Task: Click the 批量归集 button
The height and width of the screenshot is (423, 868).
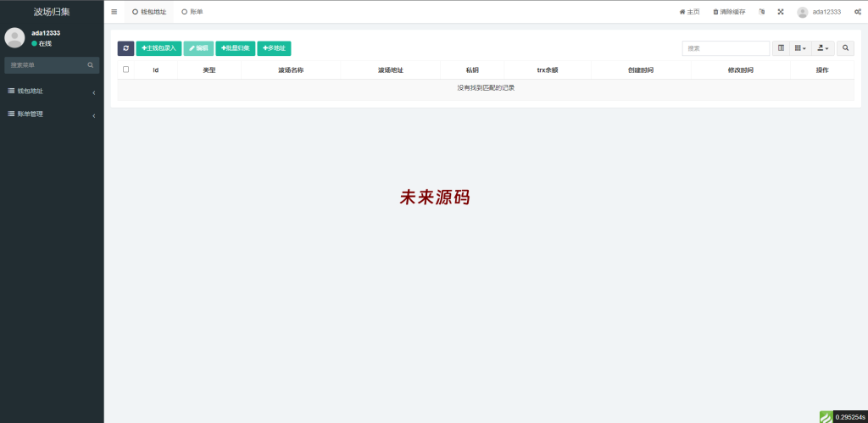Action: tap(236, 48)
